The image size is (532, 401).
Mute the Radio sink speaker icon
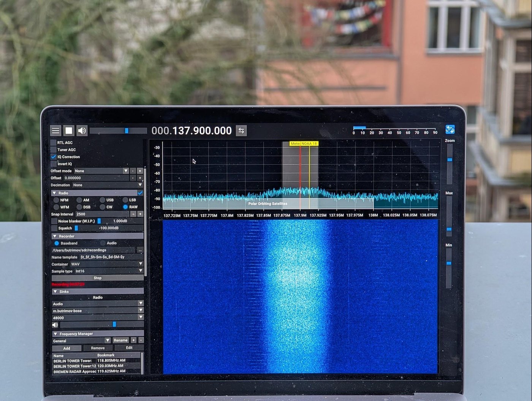pyautogui.click(x=55, y=325)
